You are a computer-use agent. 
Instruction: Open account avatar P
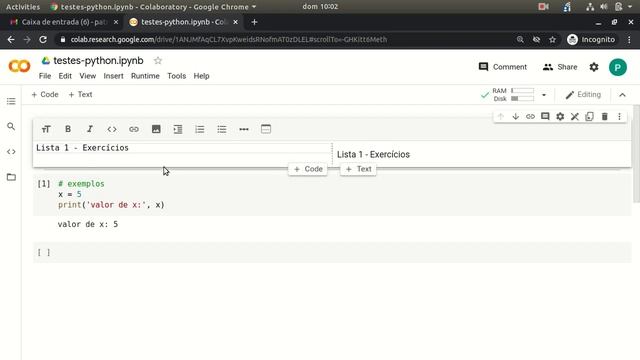pos(618,67)
